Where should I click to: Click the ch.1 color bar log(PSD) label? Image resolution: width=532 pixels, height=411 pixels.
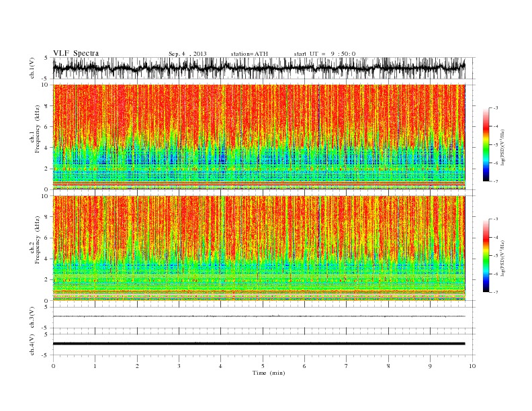[x=503, y=146]
